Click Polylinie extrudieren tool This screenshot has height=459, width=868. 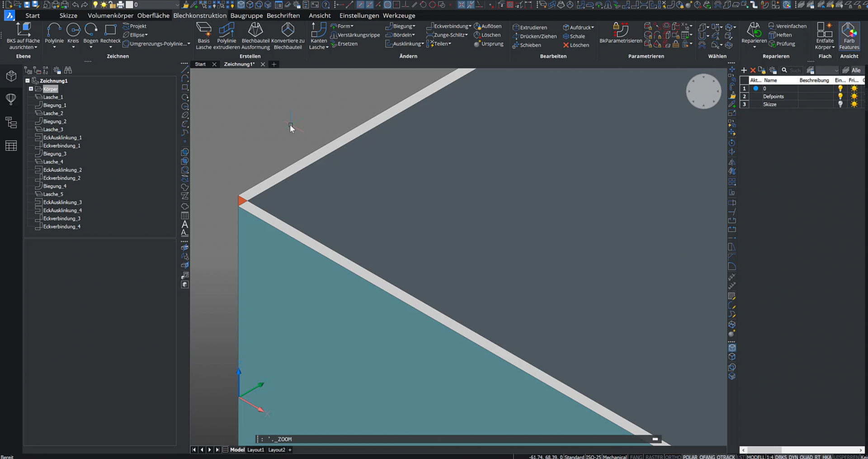(226, 36)
